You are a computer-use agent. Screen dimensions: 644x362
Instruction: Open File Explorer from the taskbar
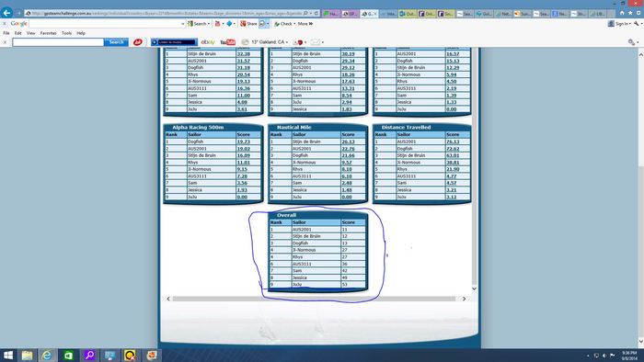click(27, 355)
